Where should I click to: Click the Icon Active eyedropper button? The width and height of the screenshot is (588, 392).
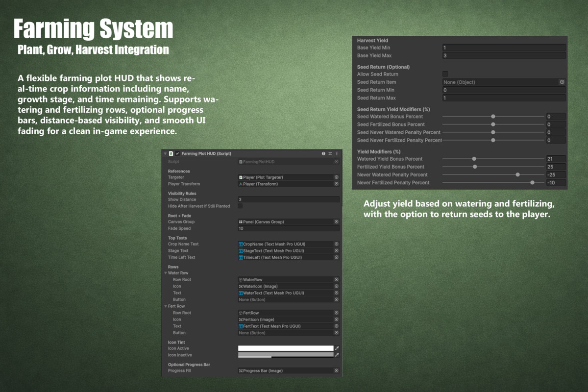[336, 348]
